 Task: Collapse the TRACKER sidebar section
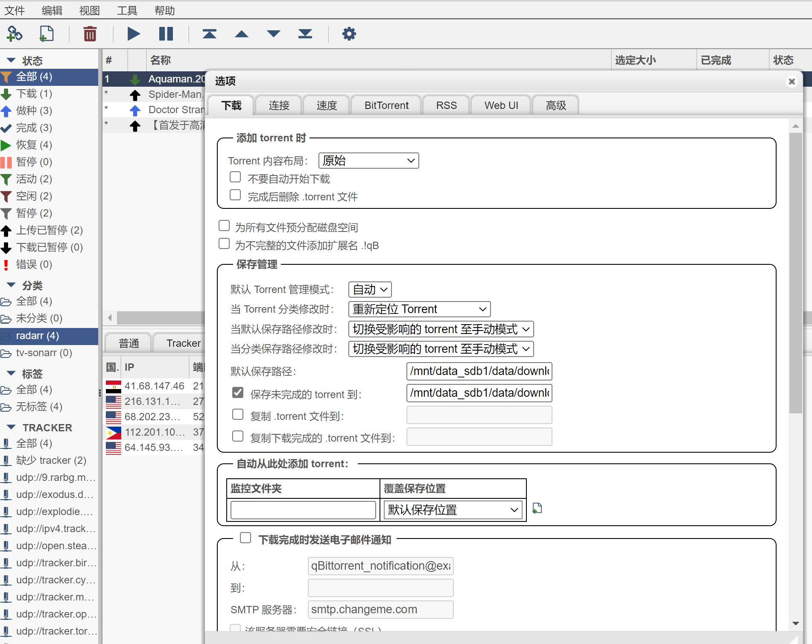[x=12, y=427]
